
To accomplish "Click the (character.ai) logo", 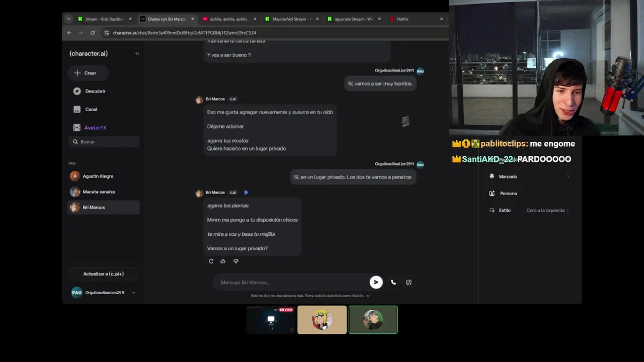I will (89, 53).
